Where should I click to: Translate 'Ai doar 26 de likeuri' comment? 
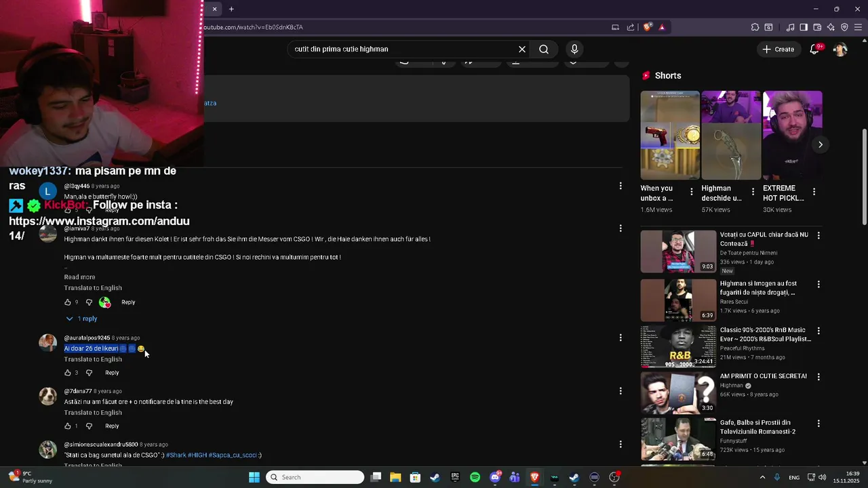pyautogui.click(x=93, y=359)
